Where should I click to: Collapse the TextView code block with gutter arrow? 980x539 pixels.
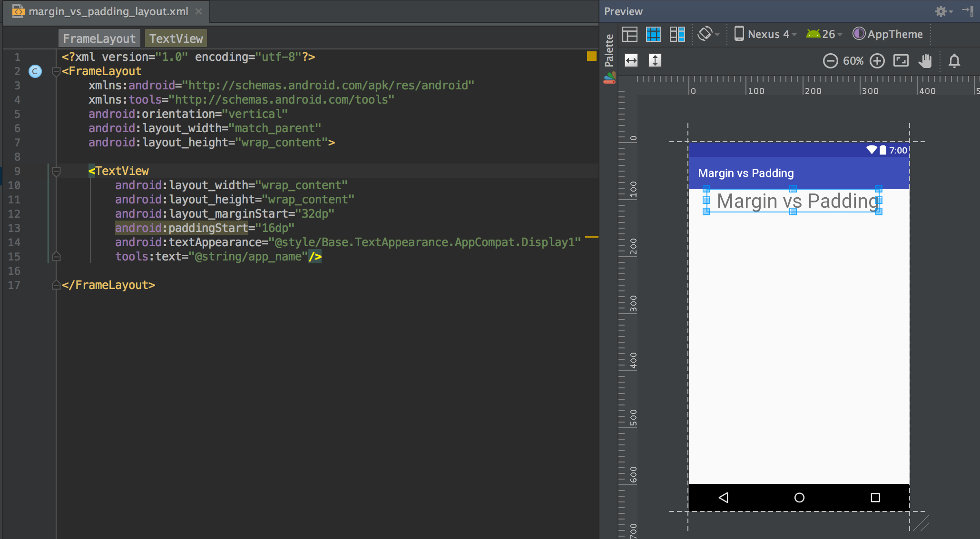click(56, 171)
